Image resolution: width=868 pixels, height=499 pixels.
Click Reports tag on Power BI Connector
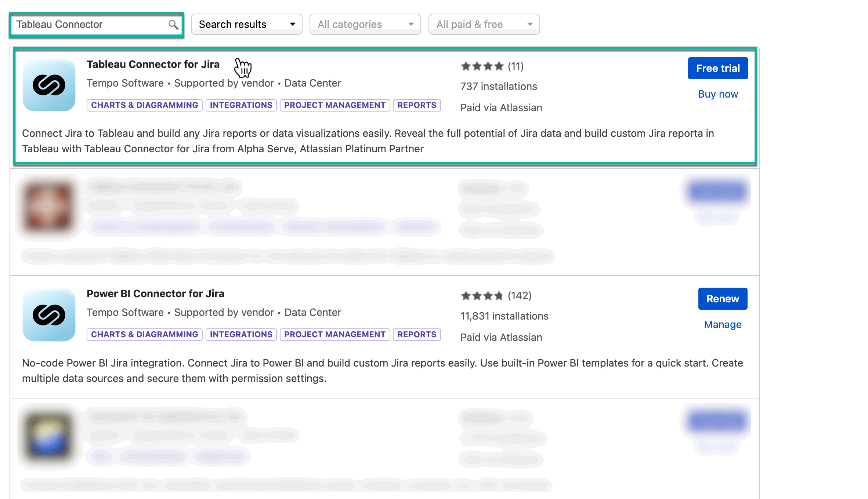coord(417,335)
